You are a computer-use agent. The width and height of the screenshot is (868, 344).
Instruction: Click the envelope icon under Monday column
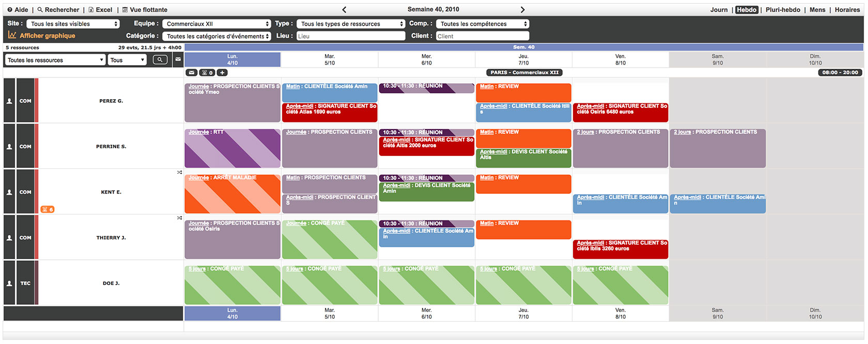point(192,73)
